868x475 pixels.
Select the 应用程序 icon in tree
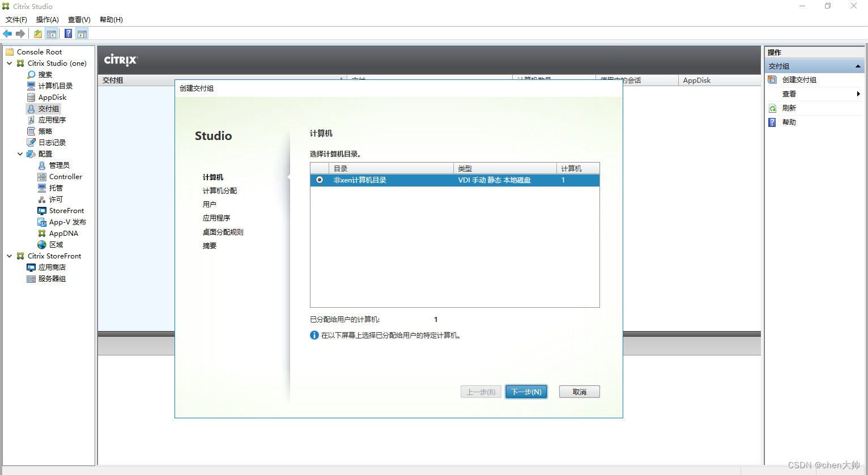31,120
